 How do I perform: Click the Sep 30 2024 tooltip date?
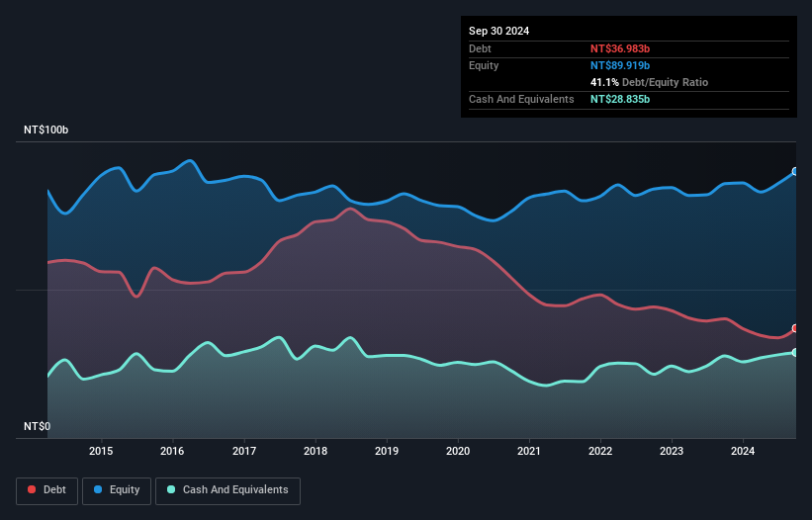click(498, 31)
